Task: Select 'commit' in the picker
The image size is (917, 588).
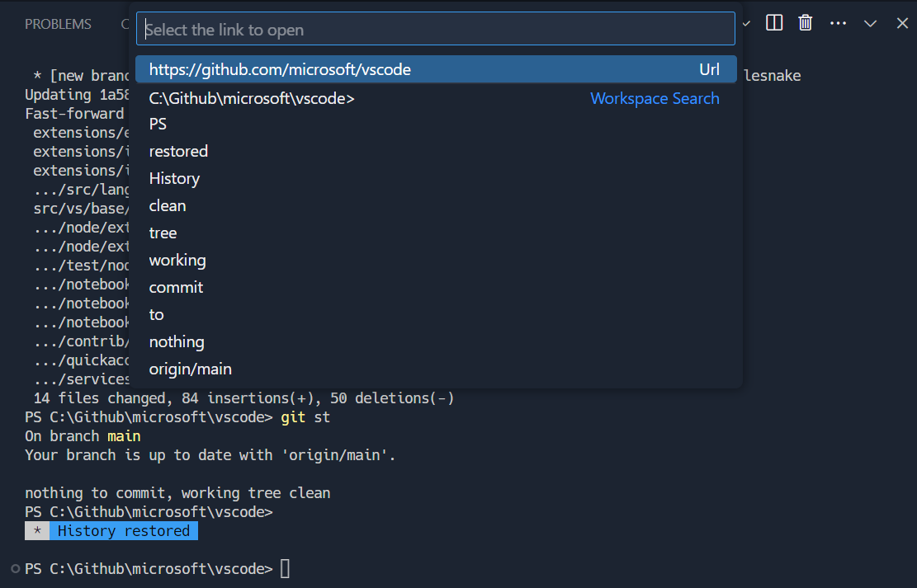Action: pyautogui.click(x=176, y=287)
